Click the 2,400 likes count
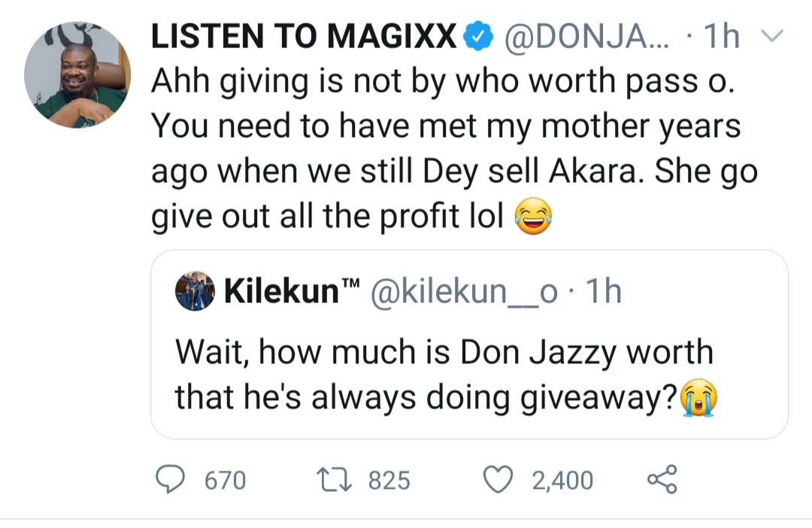 tap(562, 481)
